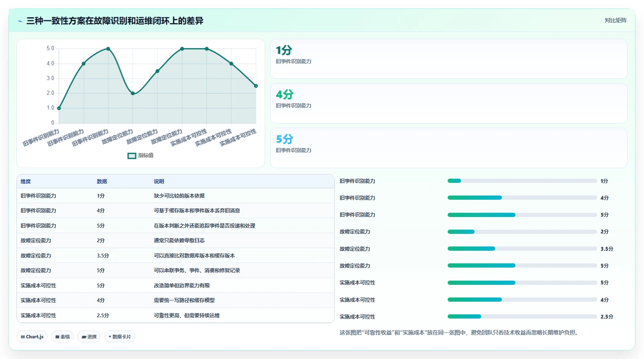The image size is (644, 359).
Task: Click the 5.0 y-axis label on chart
Action: click(x=50, y=48)
